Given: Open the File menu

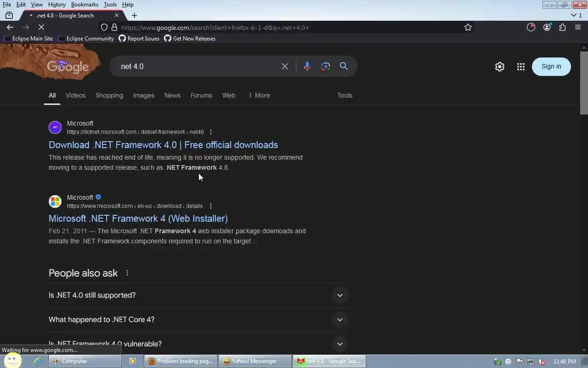Looking at the screenshot, I should [x=7, y=5].
